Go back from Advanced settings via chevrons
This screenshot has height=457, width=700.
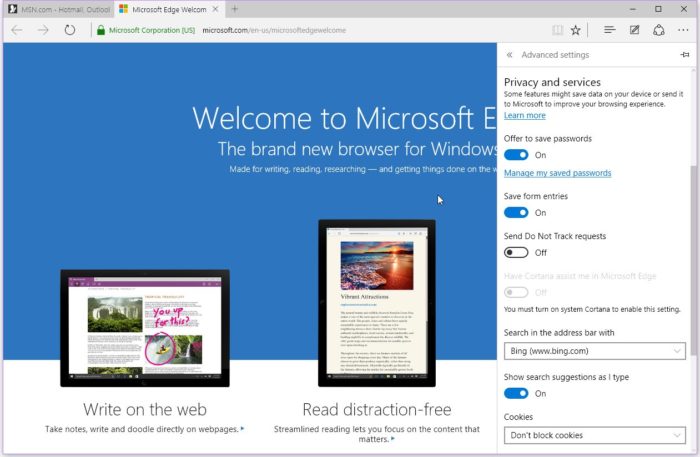[509, 55]
